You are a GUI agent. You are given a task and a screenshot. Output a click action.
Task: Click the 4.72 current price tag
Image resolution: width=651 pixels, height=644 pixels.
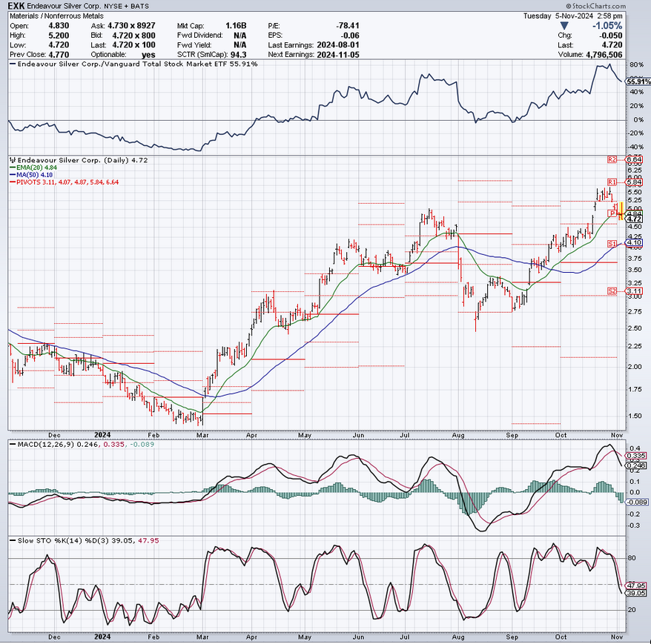(x=635, y=219)
